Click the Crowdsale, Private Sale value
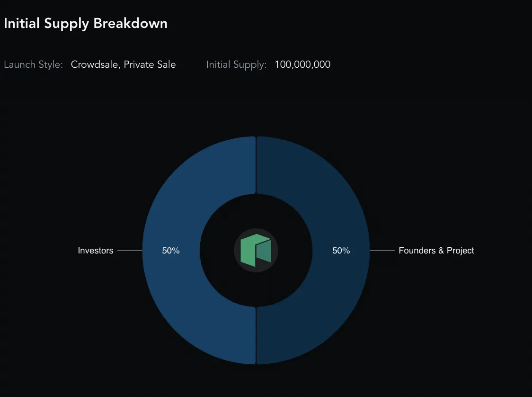Viewport: 532px width, 397px height. point(123,64)
